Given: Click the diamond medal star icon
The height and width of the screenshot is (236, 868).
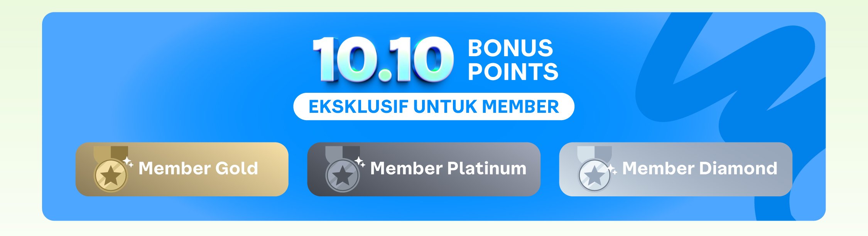Looking at the screenshot, I should tap(594, 176).
